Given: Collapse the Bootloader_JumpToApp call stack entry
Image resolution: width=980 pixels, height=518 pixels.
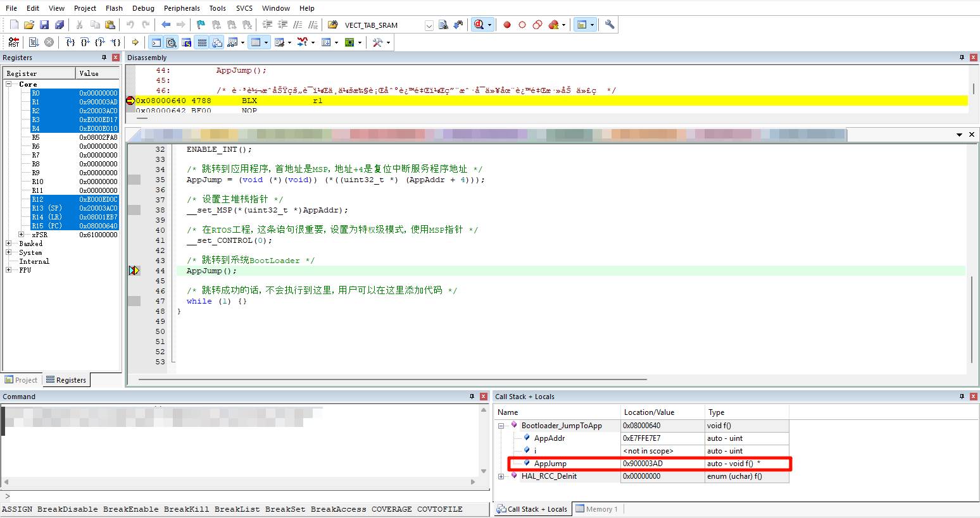Looking at the screenshot, I should coord(501,426).
